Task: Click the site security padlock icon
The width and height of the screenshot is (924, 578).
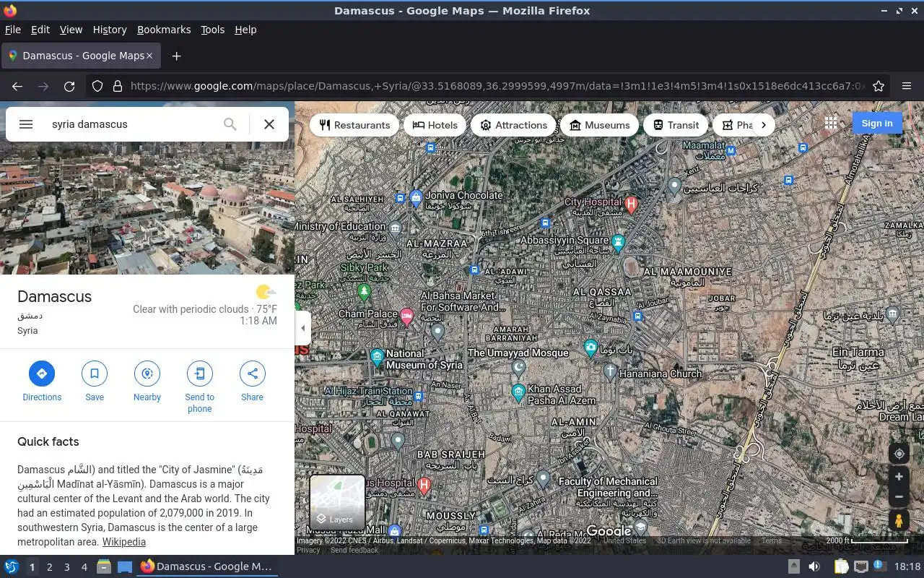Action: pyautogui.click(x=118, y=86)
